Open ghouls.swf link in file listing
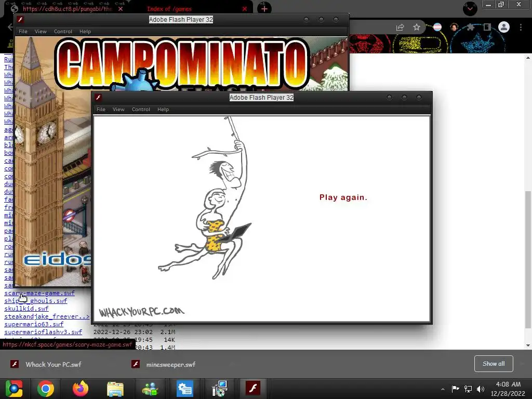 click(36, 301)
